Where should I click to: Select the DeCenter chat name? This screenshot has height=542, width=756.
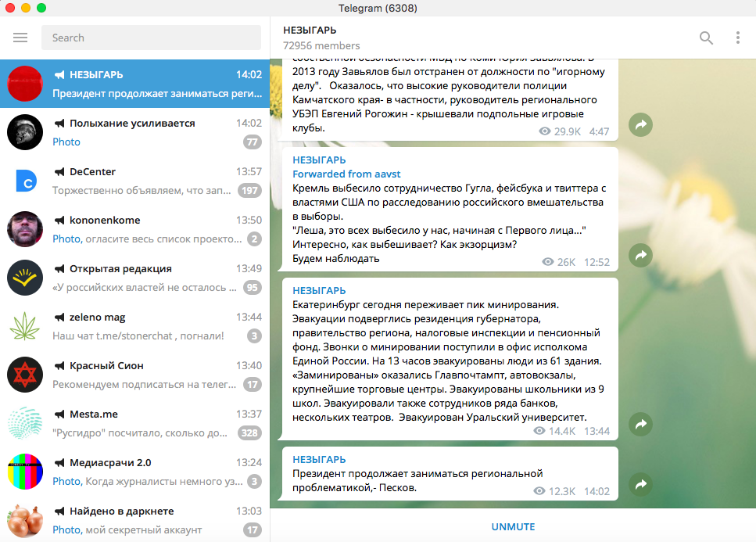(x=92, y=171)
